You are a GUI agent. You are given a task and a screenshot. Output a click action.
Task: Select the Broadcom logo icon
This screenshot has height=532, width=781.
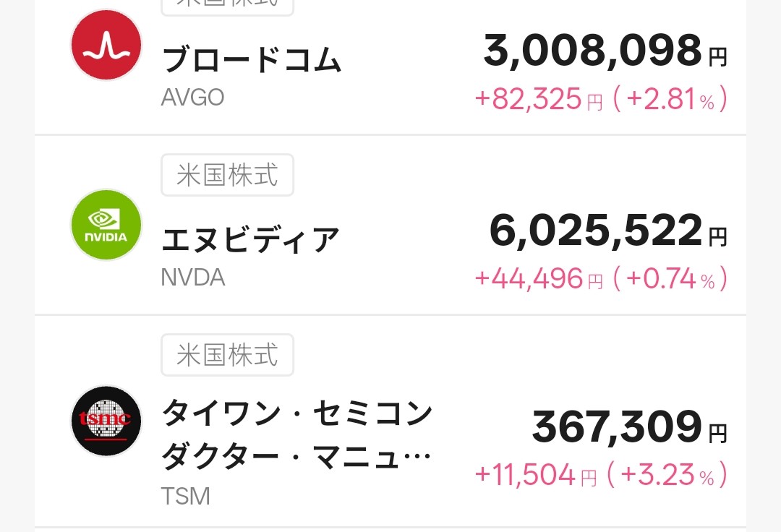pyautogui.click(x=106, y=45)
